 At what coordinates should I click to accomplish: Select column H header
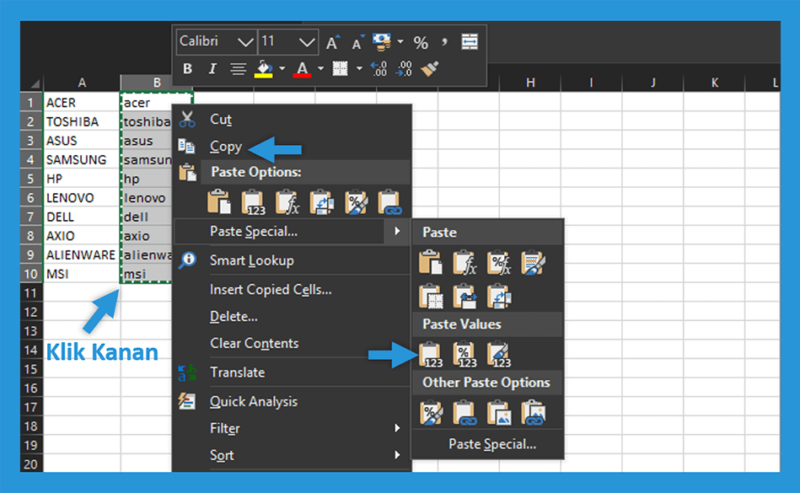tap(531, 83)
